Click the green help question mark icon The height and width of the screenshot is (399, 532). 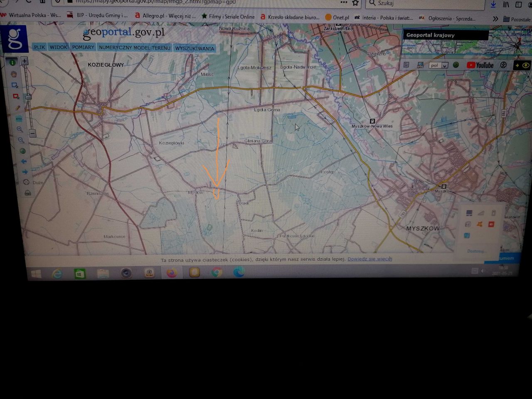456,65
